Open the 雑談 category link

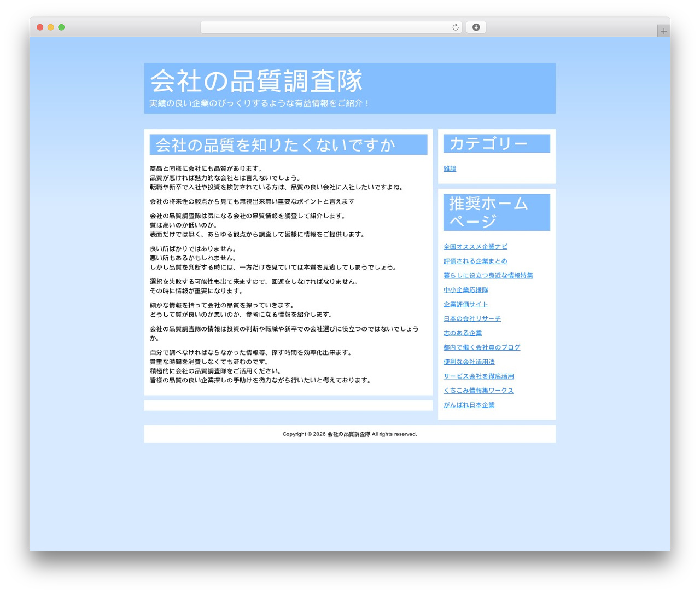[450, 168]
